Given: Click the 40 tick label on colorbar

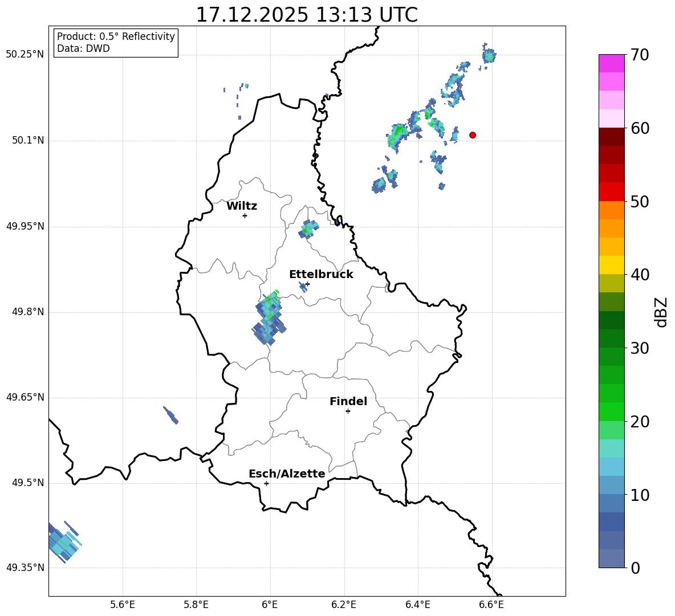Looking at the screenshot, I should [640, 275].
